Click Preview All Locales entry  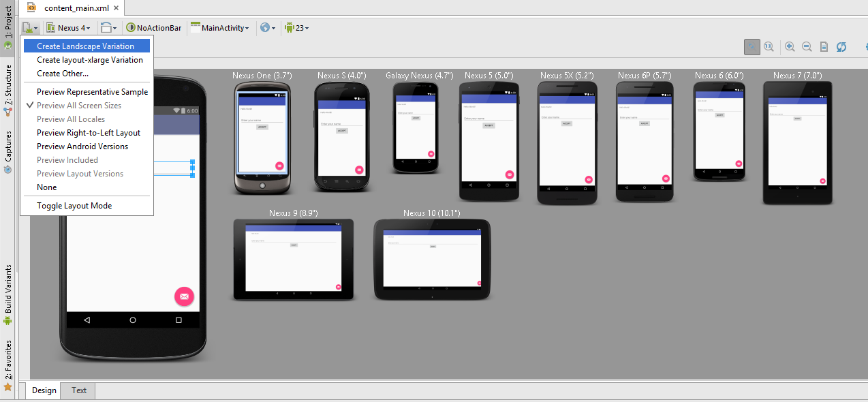[x=87, y=119]
